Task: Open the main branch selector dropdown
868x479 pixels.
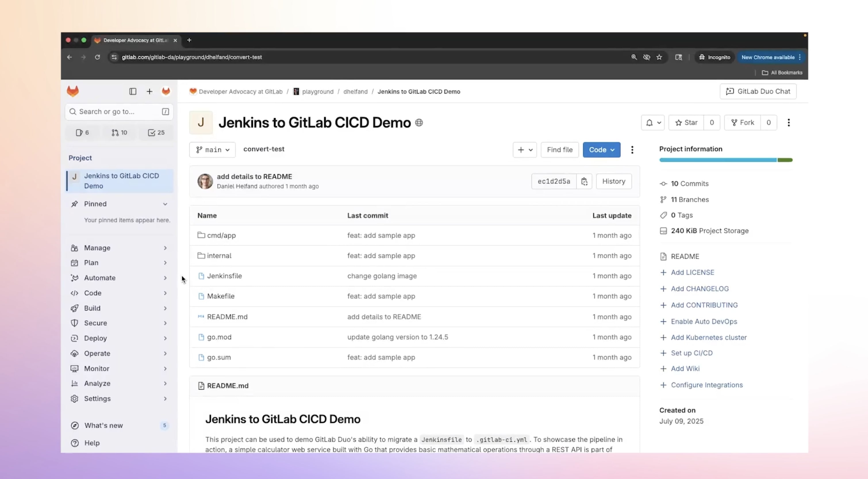Action: pos(212,150)
